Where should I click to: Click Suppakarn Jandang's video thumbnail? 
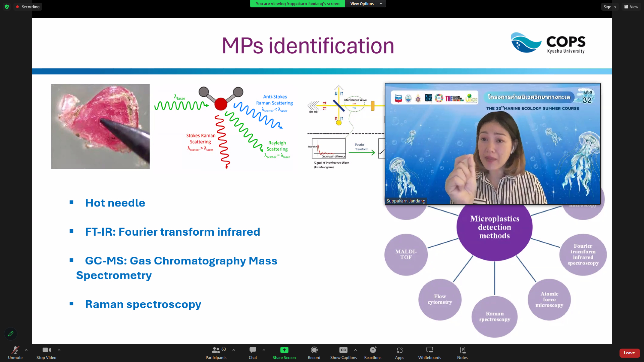click(x=492, y=144)
